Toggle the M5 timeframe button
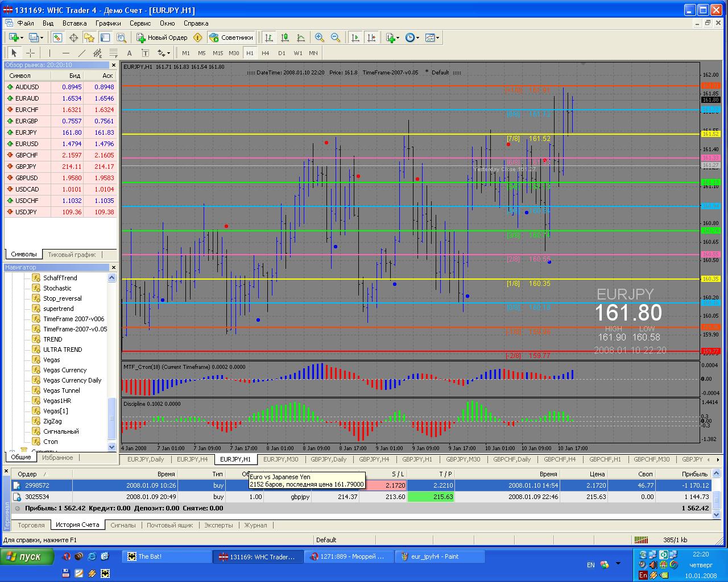Screen dimensions: 728x582 pyautogui.click(x=202, y=53)
